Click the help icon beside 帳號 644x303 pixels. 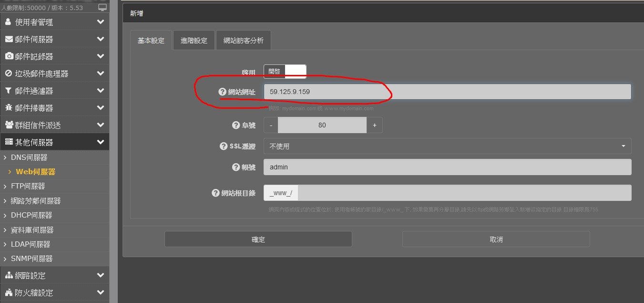235,167
